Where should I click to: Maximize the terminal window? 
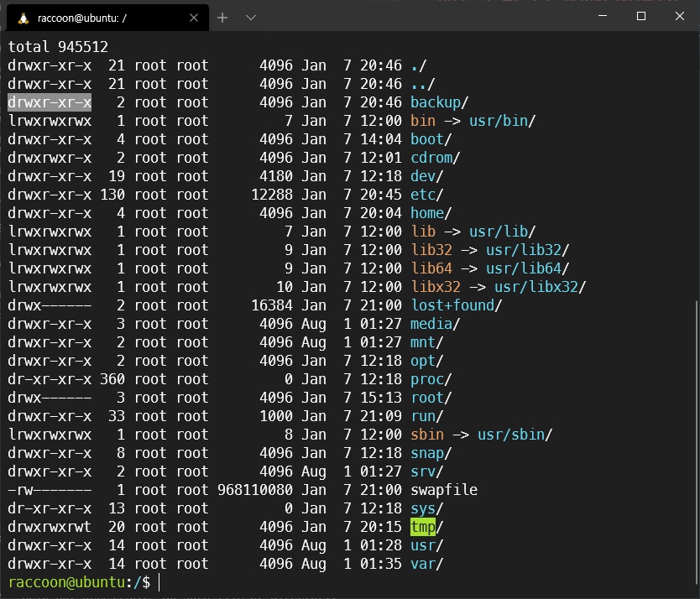(641, 16)
